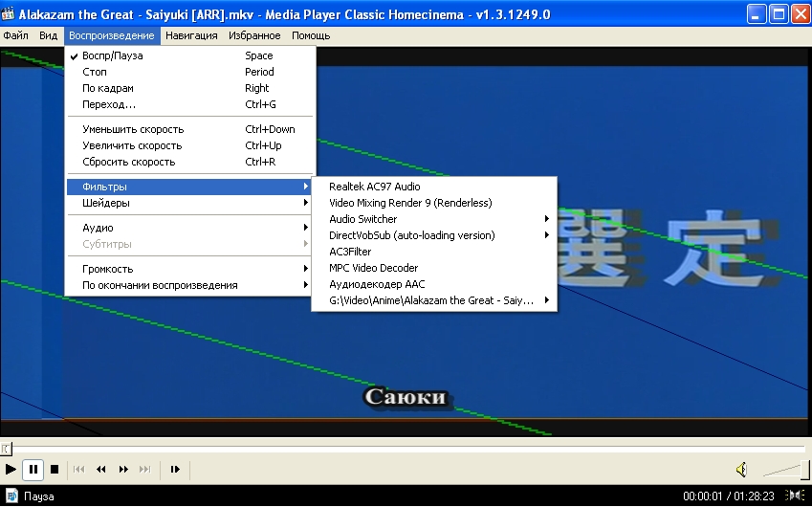
Task: Click the title bar application icon
Action: tap(8, 13)
